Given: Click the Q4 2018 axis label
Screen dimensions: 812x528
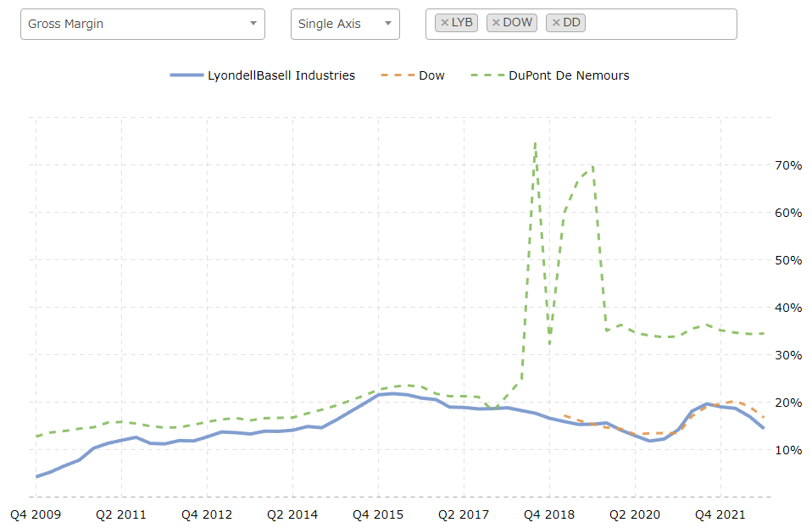Looking at the screenshot, I should pyautogui.click(x=549, y=514).
